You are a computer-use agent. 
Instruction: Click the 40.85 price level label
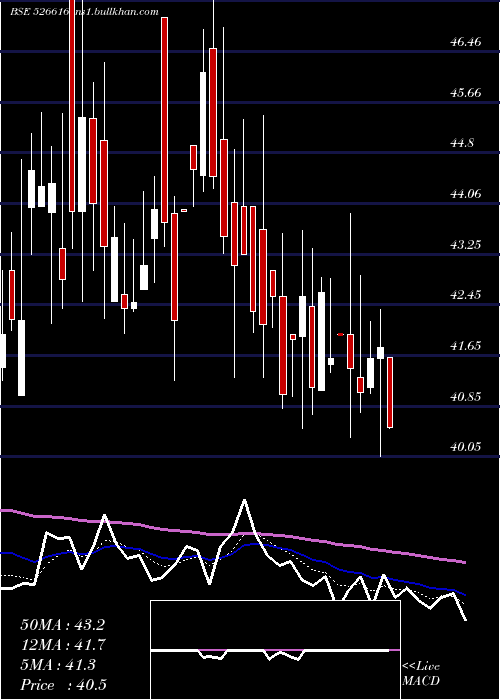coord(466,396)
